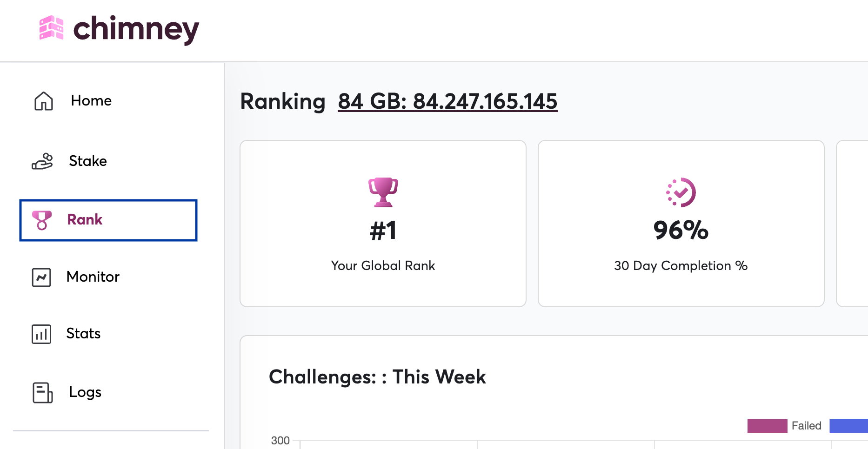Click the chimney logo icon
This screenshot has height=449, width=868.
coord(51,28)
